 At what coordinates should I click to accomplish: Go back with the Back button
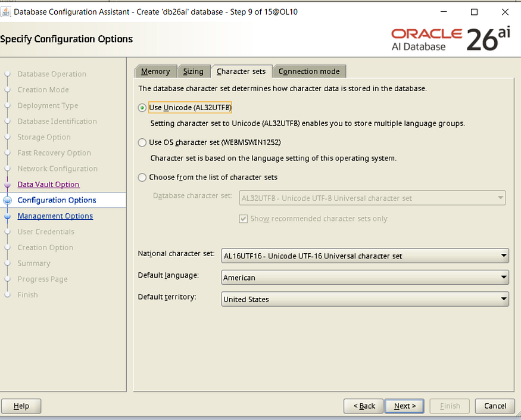pos(363,406)
